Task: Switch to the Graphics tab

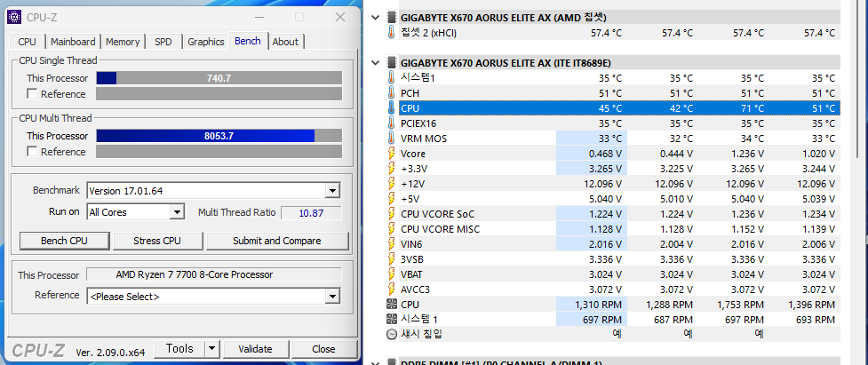Action: pos(205,42)
